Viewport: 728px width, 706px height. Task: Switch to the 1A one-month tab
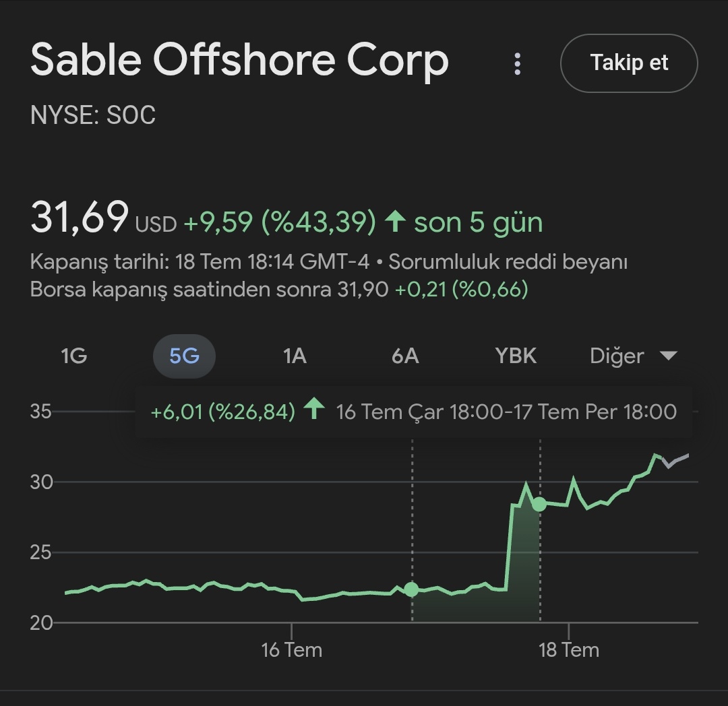295,356
